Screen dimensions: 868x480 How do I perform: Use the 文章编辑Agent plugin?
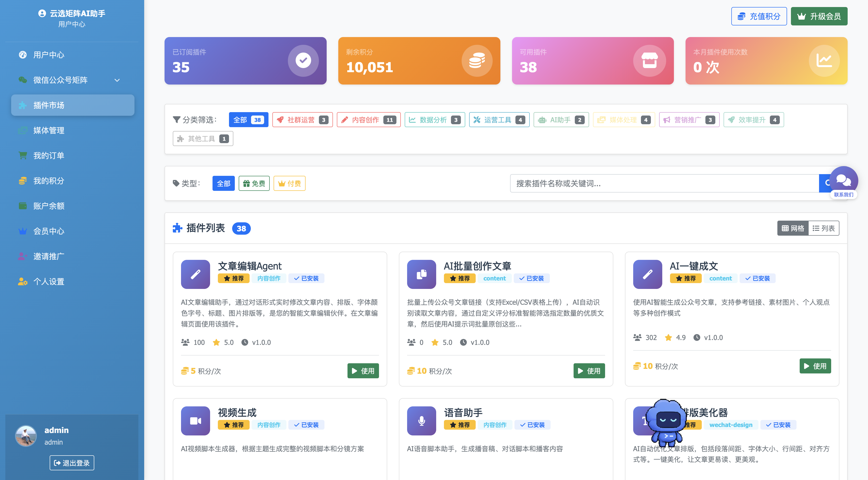click(363, 371)
